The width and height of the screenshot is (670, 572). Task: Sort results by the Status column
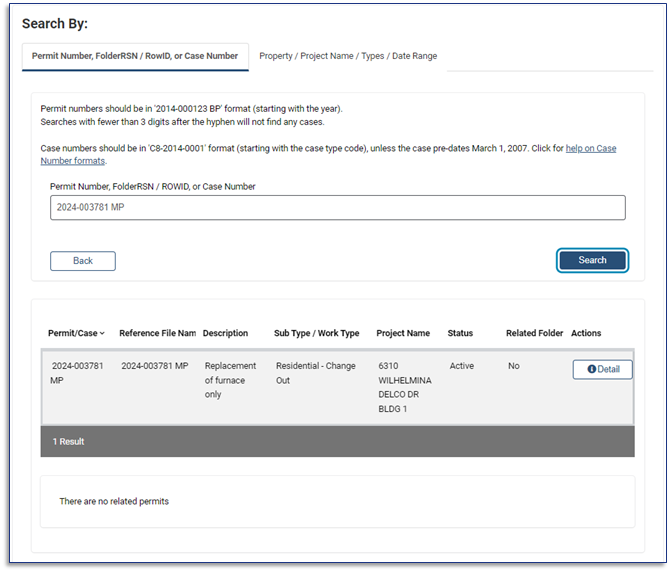tap(460, 333)
